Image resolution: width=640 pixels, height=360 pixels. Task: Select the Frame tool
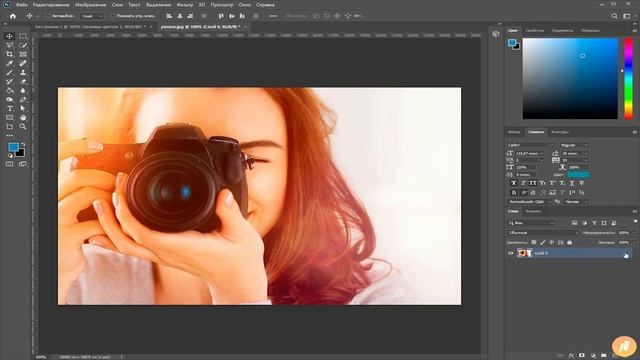[23, 54]
